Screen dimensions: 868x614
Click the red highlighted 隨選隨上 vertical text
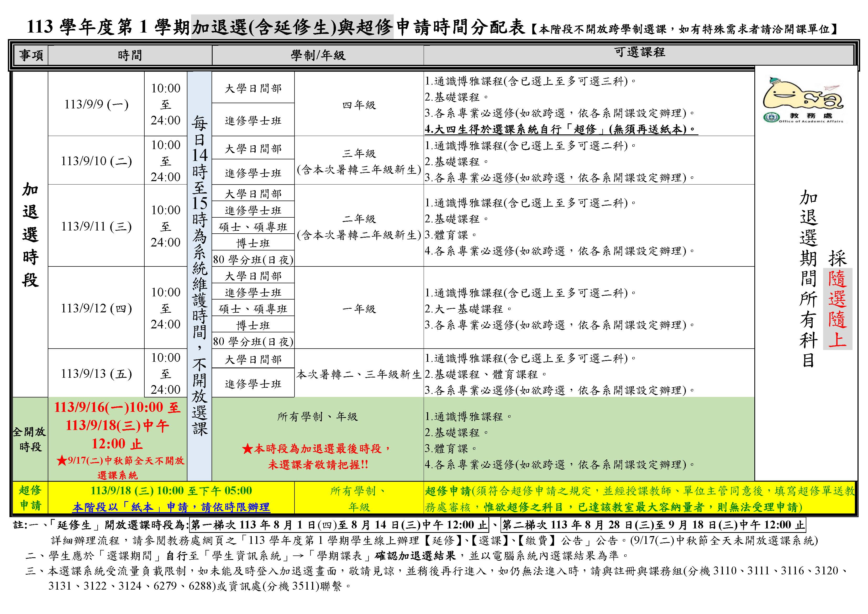pos(837,309)
